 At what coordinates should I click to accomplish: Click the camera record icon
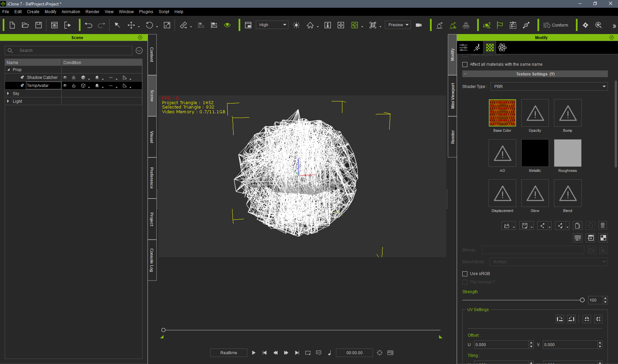tap(419, 25)
